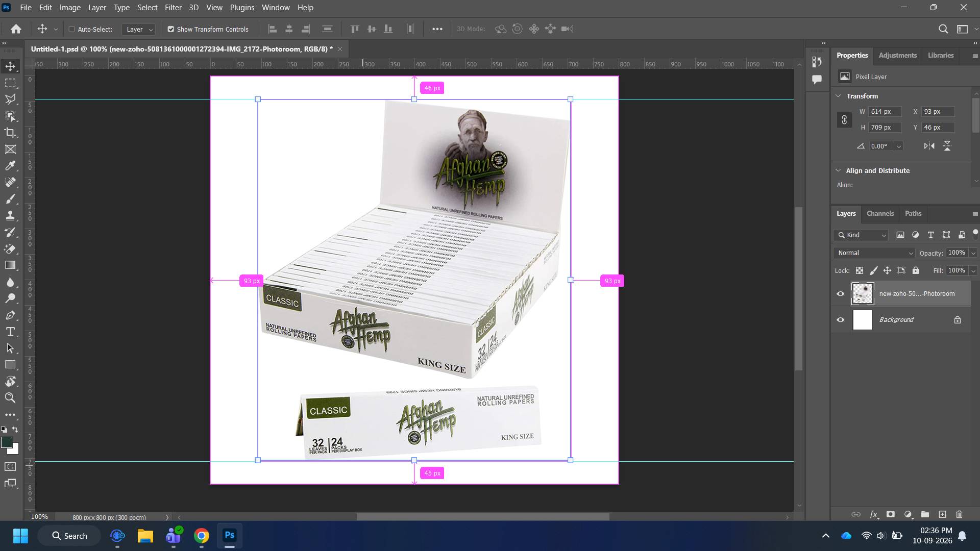
Task: Select the Brush tool
Action: pyautogui.click(x=10, y=199)
